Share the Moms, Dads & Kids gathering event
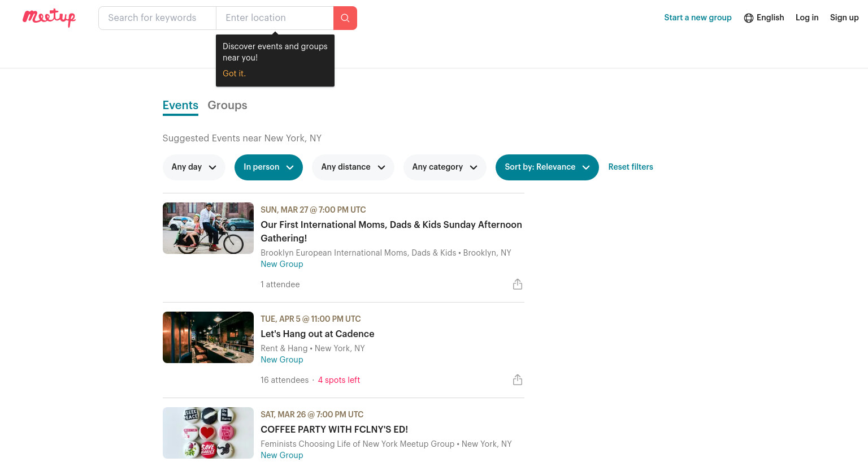 518,284
